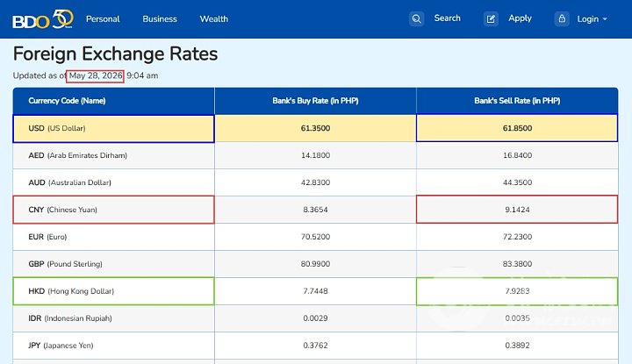
Task: Click the Bank's Buy Rate header
Action: [315, 101]
